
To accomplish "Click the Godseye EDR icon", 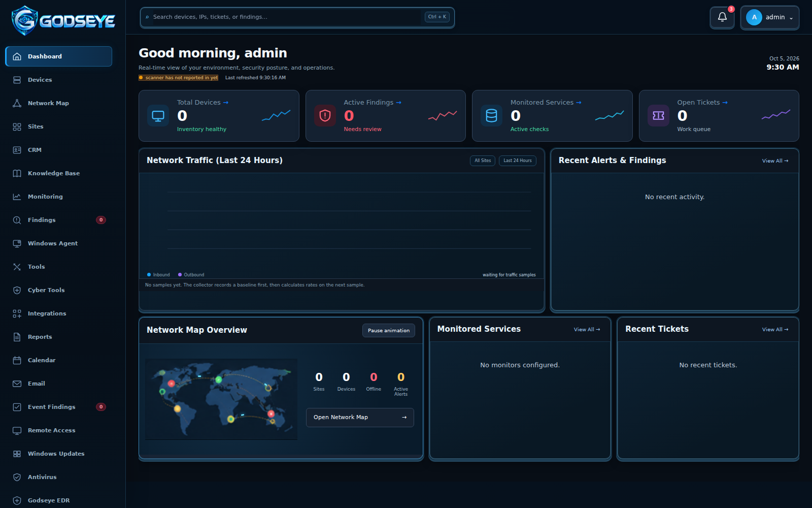I will (x=17, y=500).
